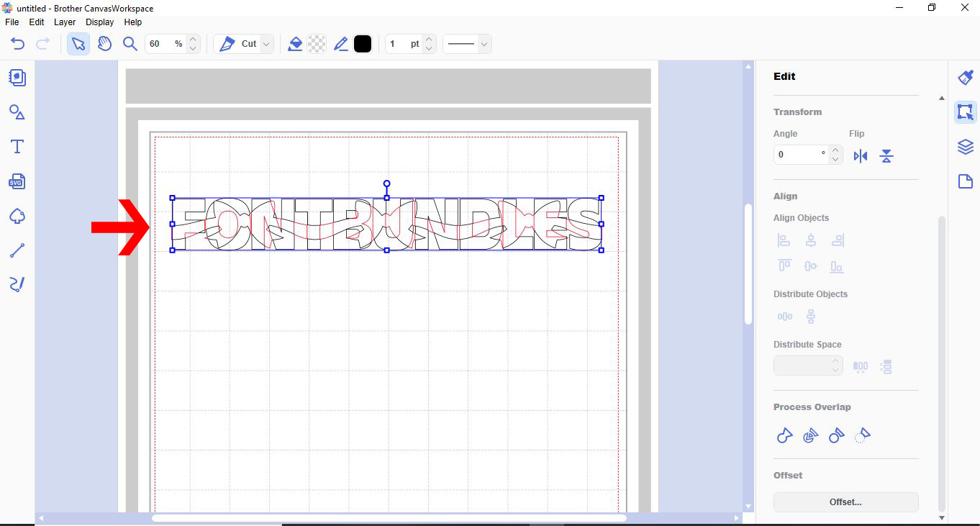
Task: Open the Templates panel at top of sidebar
Action: pyautogui.click(x=17, y=78)
